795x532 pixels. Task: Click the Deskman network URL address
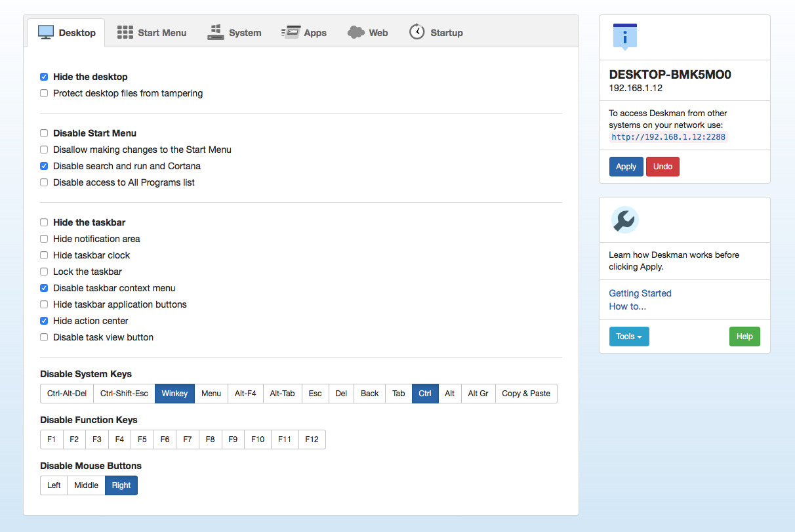(668, 137)
